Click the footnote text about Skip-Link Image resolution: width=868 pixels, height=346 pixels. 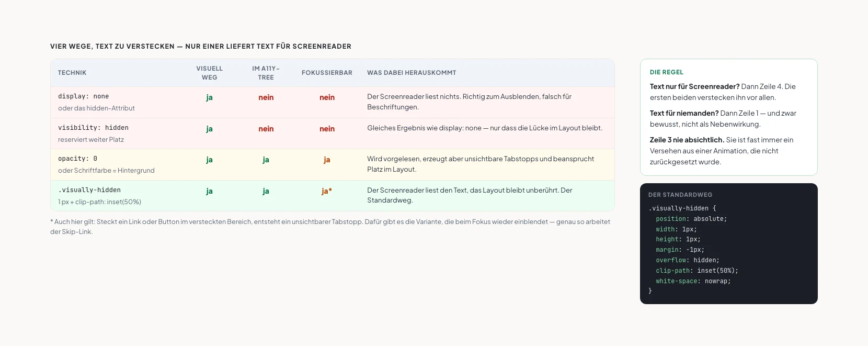point(330,227)
